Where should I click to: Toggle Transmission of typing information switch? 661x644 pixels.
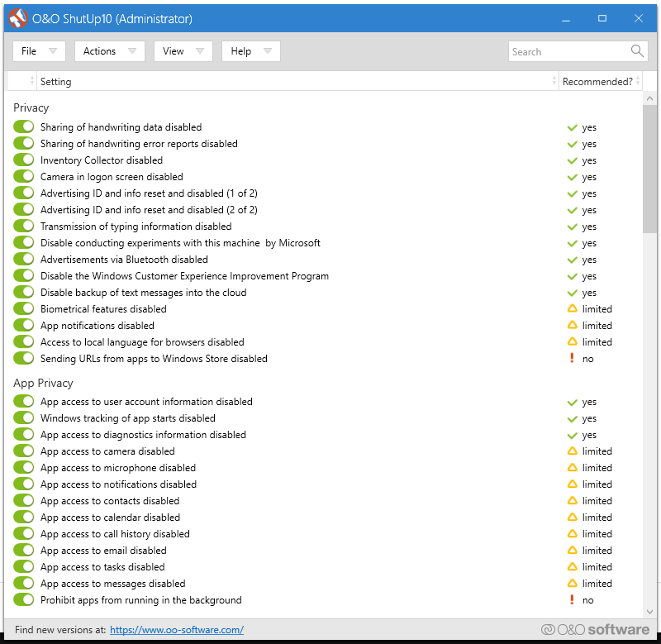pyautogui.click(x=24, y=226)
